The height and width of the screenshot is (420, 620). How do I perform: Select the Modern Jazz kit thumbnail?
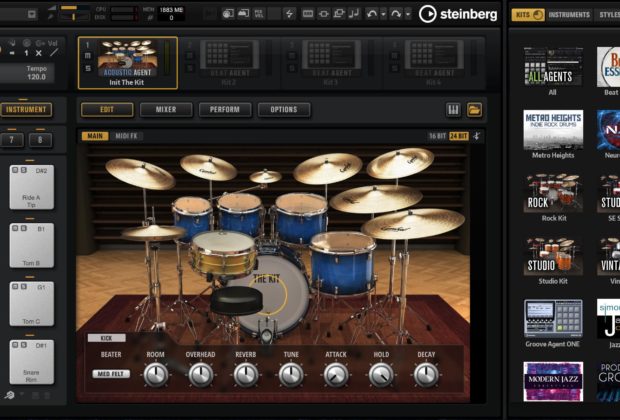[553, 382]
